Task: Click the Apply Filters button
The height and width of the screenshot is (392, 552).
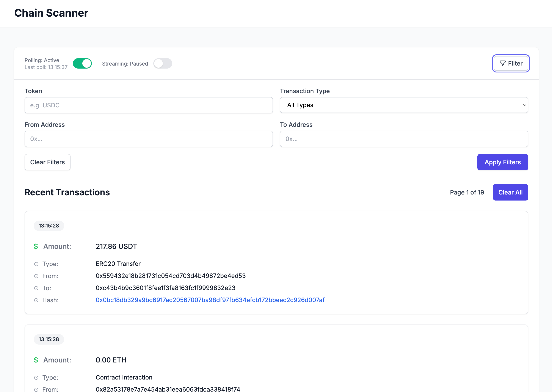Action: [x=503, y=162]
